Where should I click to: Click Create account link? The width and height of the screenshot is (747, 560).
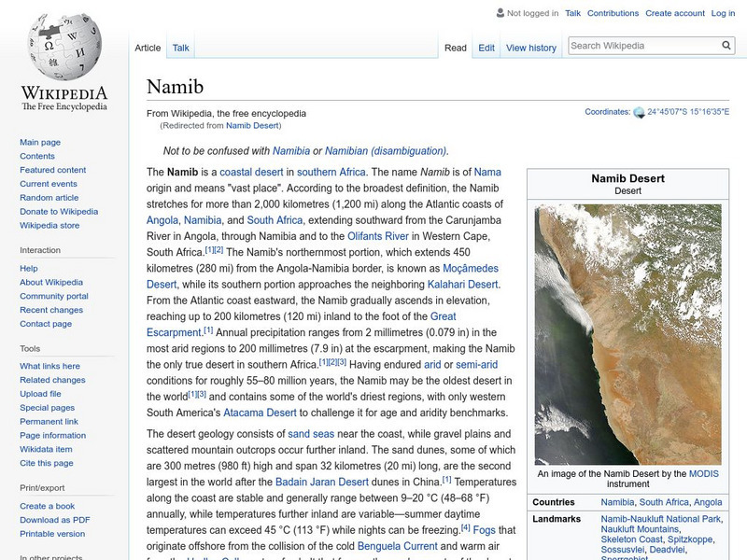pos(675,13)
